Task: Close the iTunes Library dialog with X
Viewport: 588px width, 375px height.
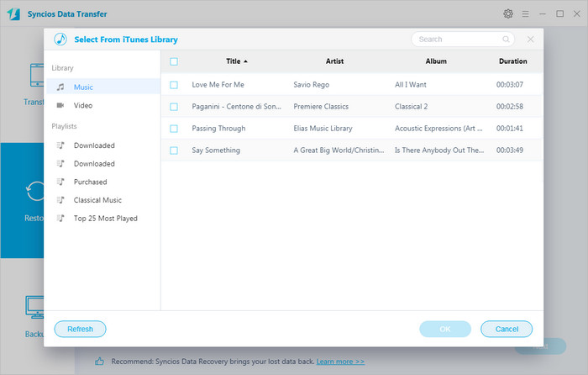Action: coord(530,40)
